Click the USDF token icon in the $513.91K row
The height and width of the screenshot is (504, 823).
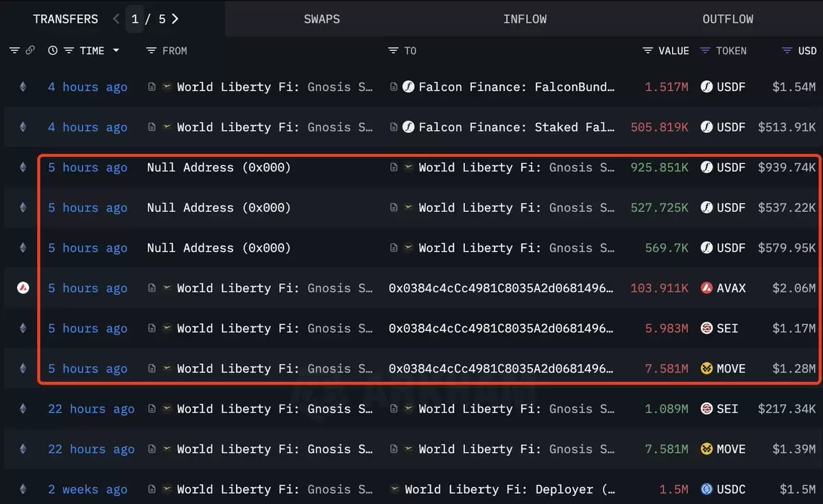(706, 128)
